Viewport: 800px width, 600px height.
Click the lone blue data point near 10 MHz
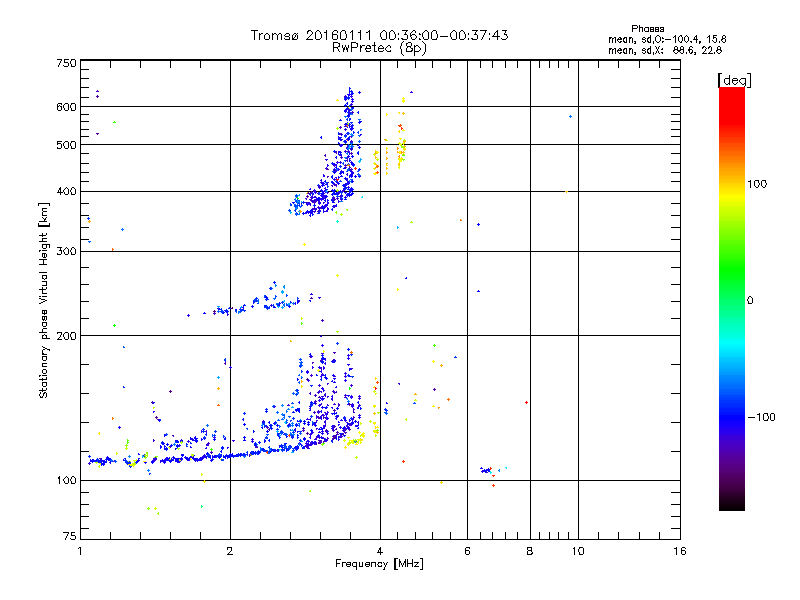(x=570, y=117)
